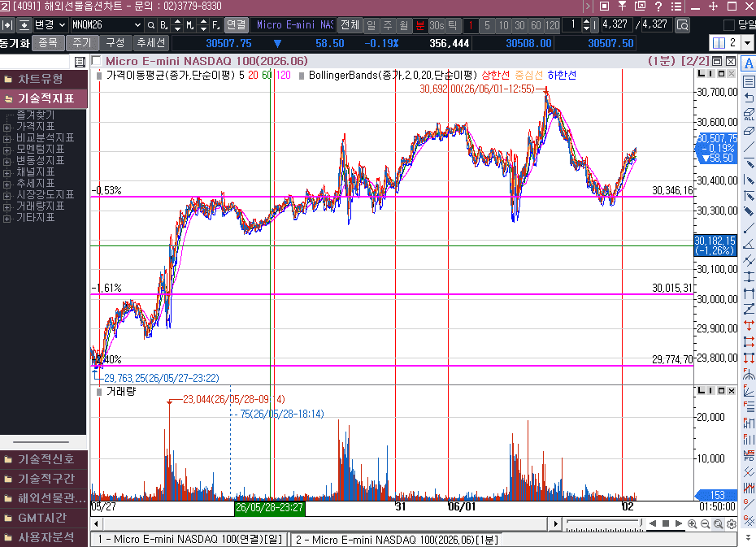The height and width of the screenshot is (547, 756).
Task: Open the list menu icon in title bar
Action: point(676,7)
